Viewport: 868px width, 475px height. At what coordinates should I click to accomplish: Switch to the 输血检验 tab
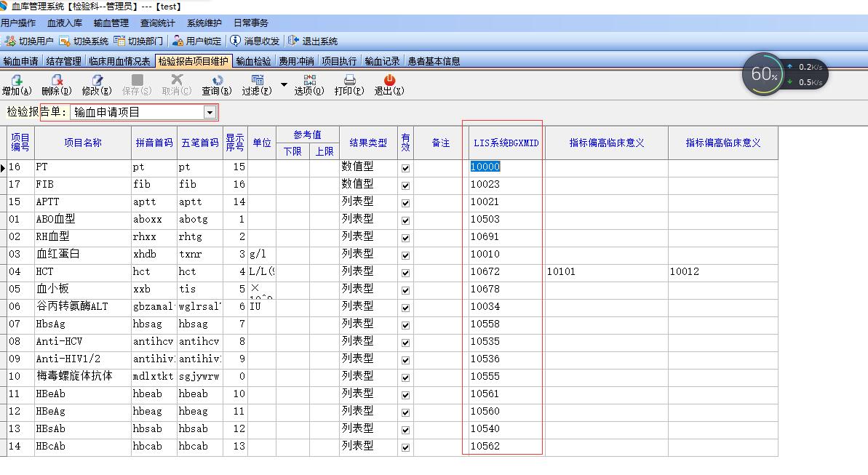[253, 61]
